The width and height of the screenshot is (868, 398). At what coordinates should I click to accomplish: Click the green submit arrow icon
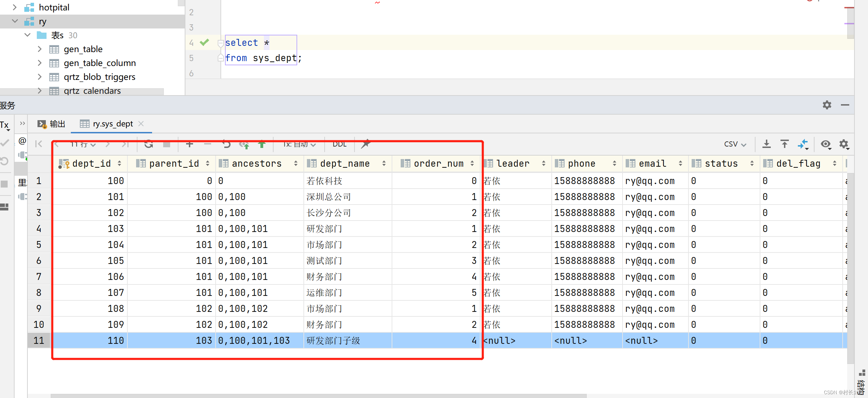point(262,144)
